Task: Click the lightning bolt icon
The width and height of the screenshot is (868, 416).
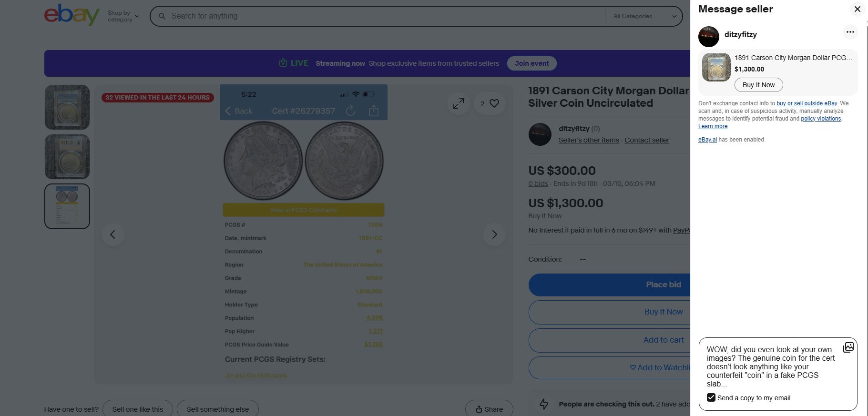Action: point(544,404)
